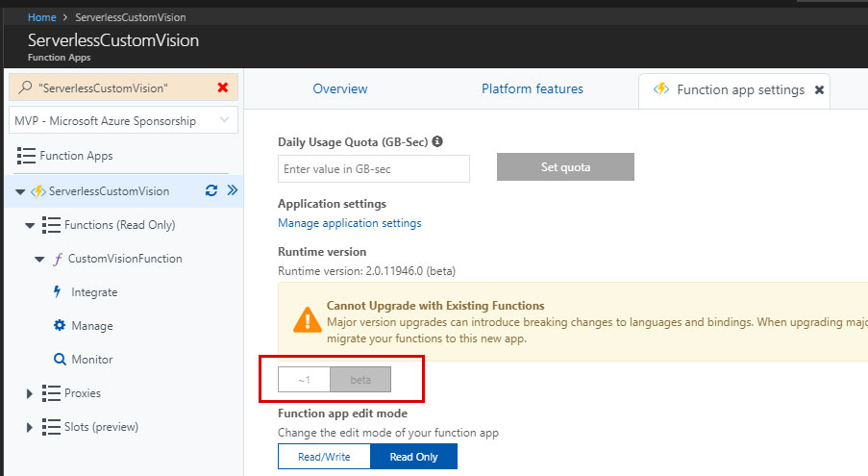Click the Integrate lightning bolt icon
The image size is (868, 476).
click(57, 291)
